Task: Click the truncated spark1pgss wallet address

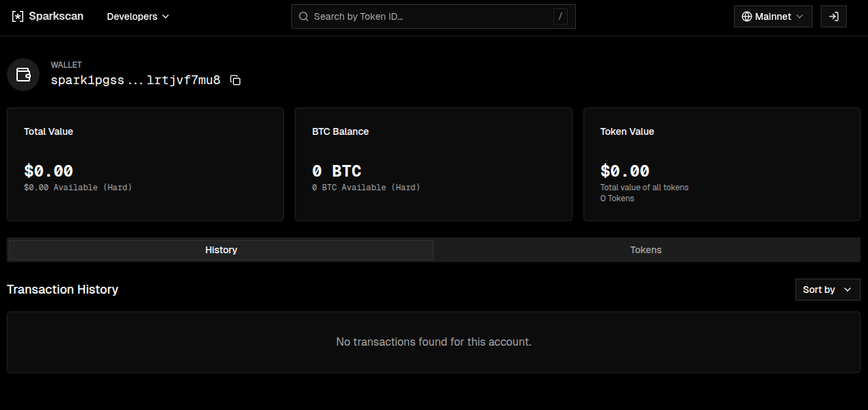Action: pyautogui.click(x=135, y=80)
